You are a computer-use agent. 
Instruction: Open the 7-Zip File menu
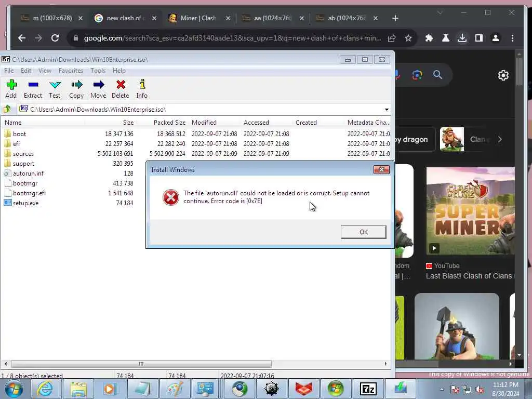pos(9,71)
